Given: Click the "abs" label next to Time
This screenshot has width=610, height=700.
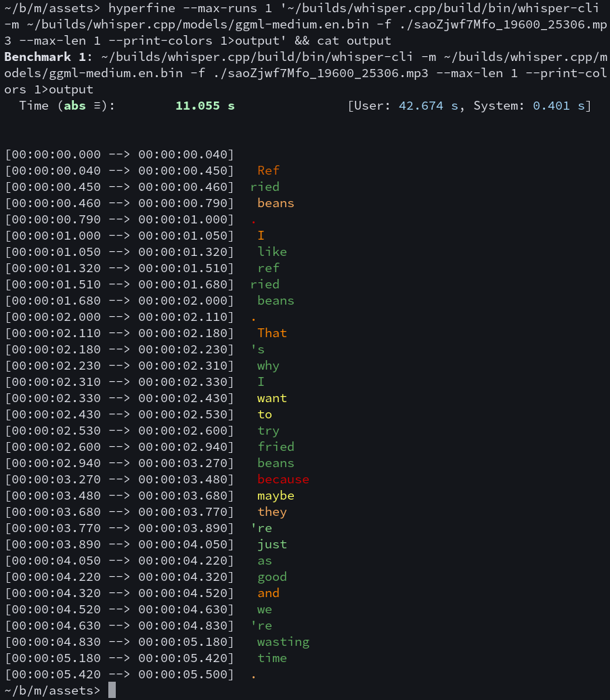Looking at the screenshot, I should (x=74, y=106).
